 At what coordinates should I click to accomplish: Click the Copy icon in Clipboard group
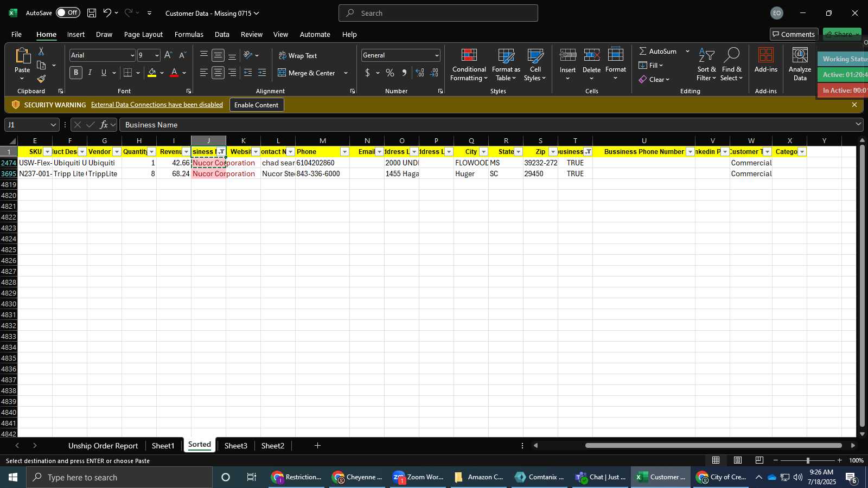click(x=41, y=66)
